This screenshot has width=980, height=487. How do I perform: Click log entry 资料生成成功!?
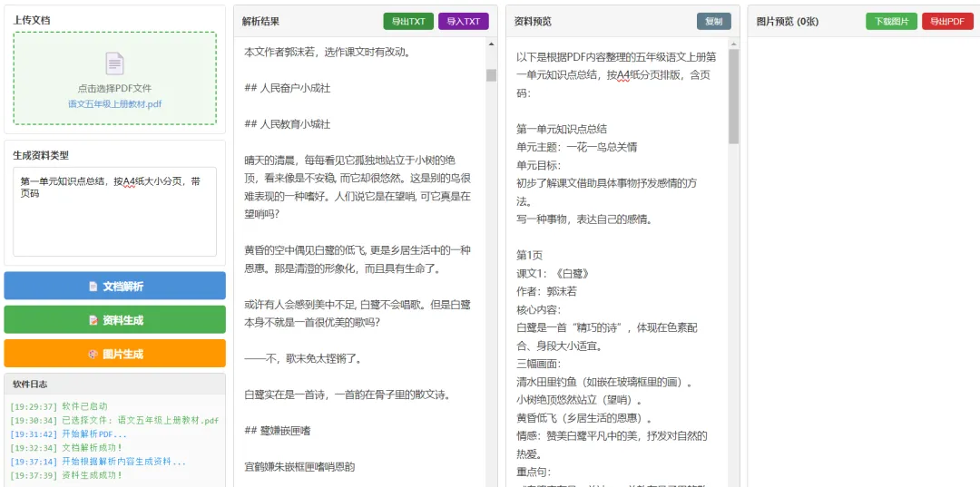[66, 475]
